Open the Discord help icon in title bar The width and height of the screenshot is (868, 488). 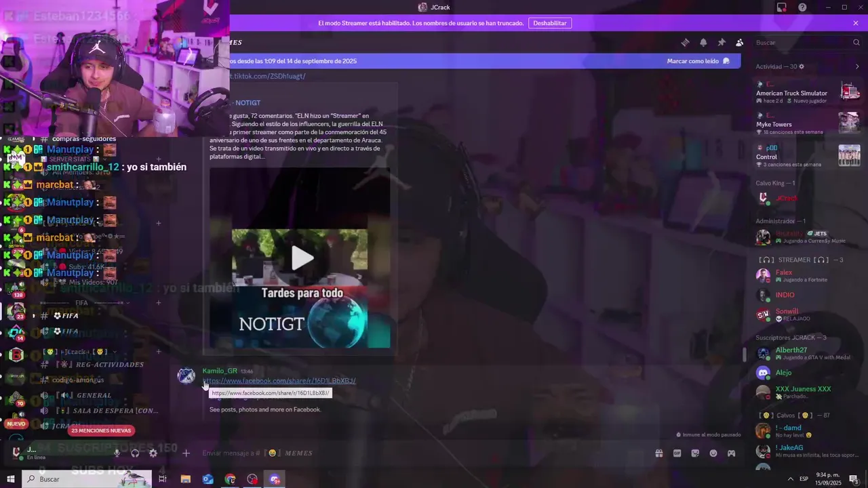pyautogui.click(x=802, y=7)
